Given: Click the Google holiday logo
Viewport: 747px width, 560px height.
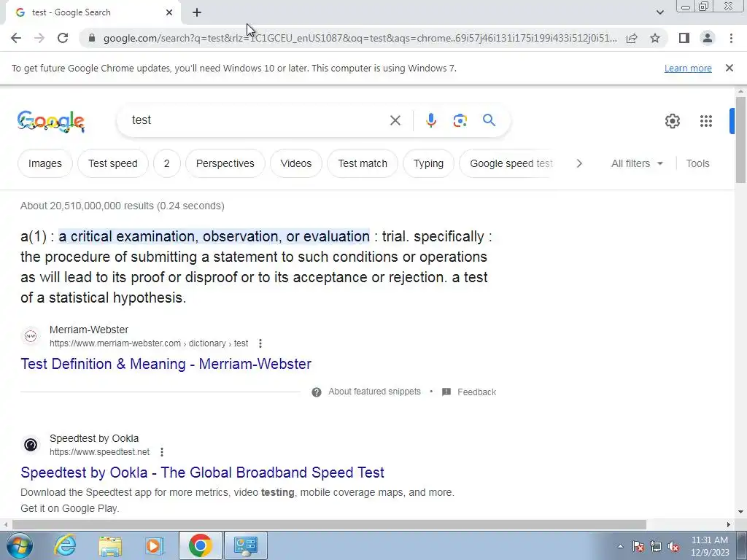Looking at the screenshot, I should point(51,121).
